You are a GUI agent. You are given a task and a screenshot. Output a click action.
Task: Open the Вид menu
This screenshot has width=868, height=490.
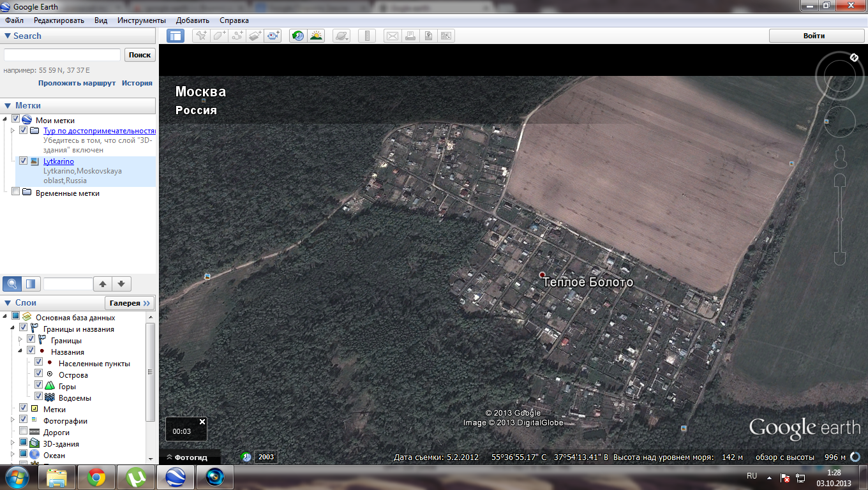(101, 20)
